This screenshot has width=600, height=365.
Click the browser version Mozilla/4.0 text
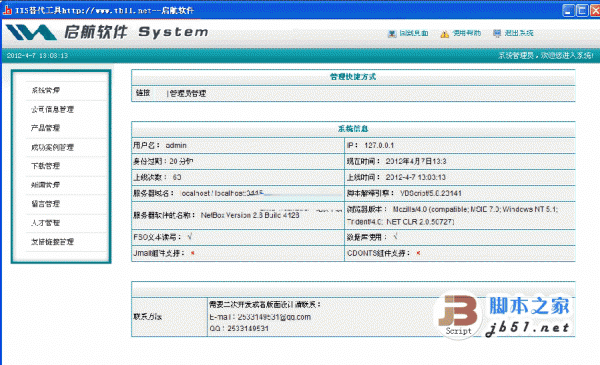pos(453,215)
